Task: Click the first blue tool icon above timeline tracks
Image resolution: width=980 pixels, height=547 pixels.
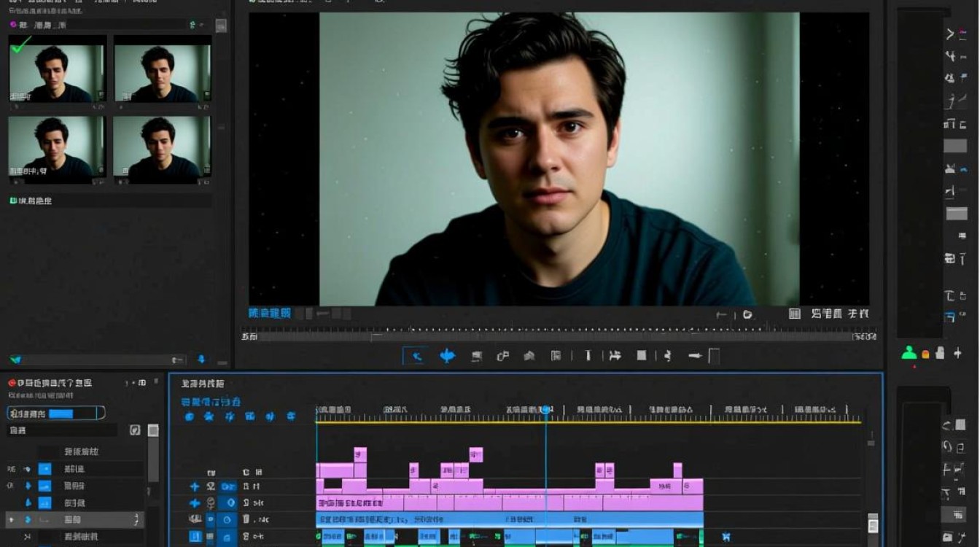Action: (189, 416)
